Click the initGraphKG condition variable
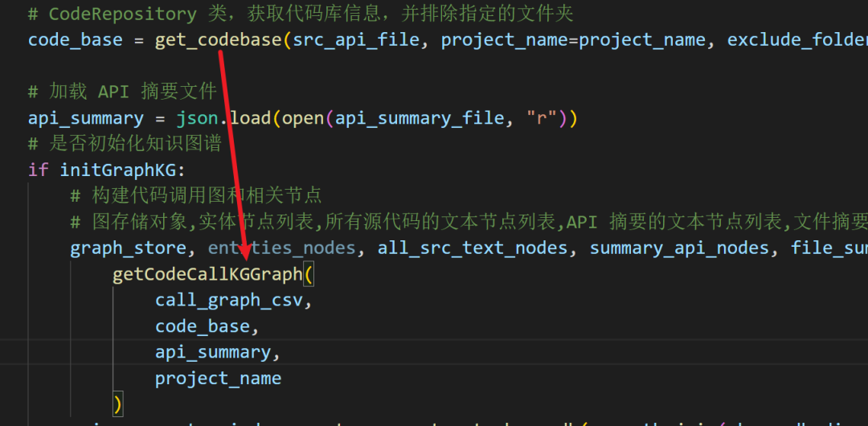Viewport: 868px width, 426px height. (117, 170)
